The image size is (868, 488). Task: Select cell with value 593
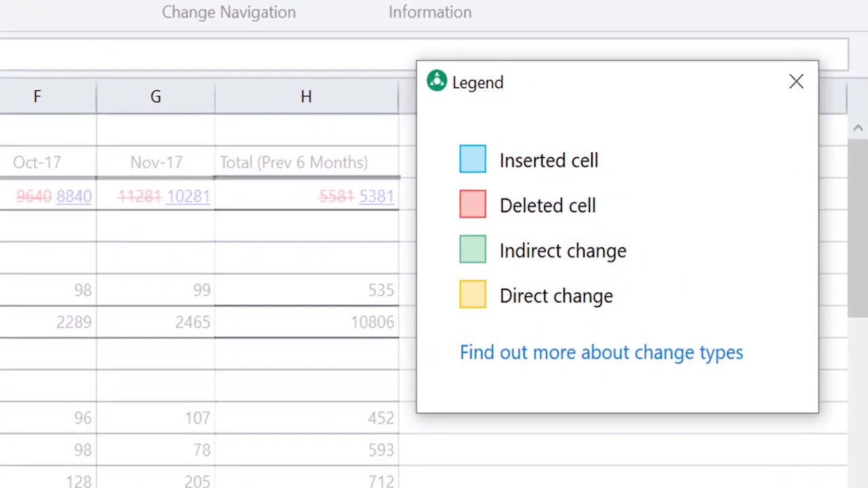pos(307,450)
